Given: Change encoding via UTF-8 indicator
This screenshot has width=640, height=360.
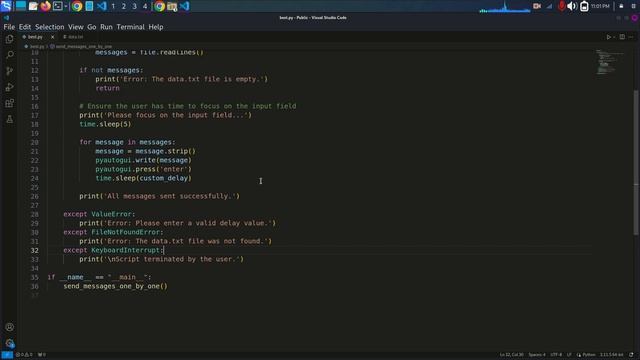Looking at the screenshot, I should click(x=556, y=355).
